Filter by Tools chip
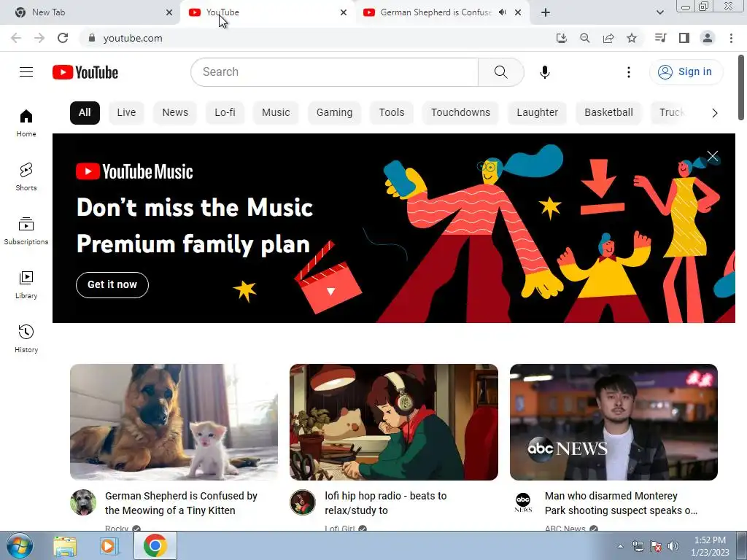 tap(392, 113)
